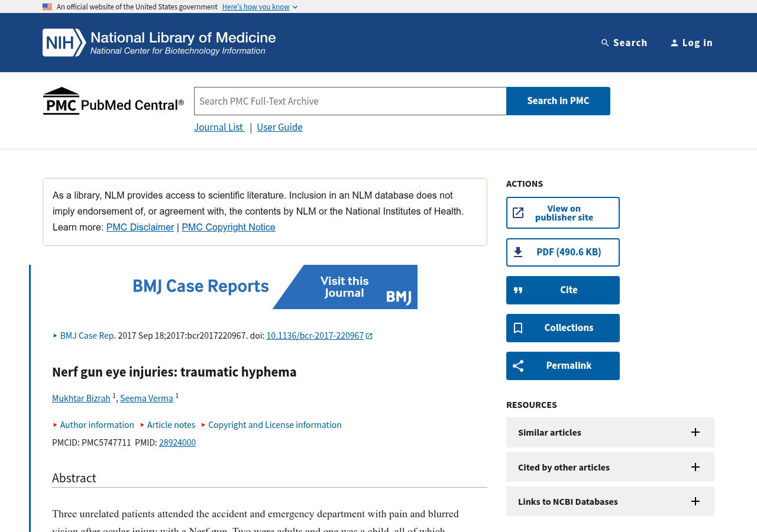Click the plus icon for Cited by other articles
The image size is (757, 532).
coord(696,467)
